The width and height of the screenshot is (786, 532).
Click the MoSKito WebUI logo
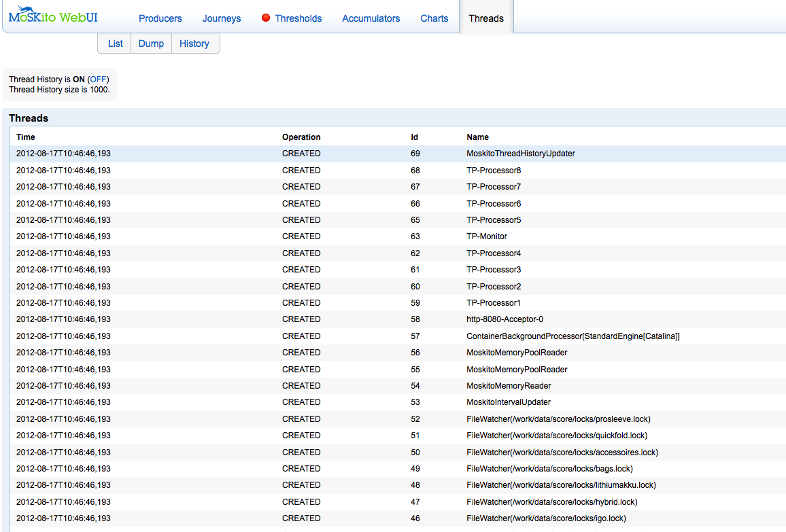53,15
